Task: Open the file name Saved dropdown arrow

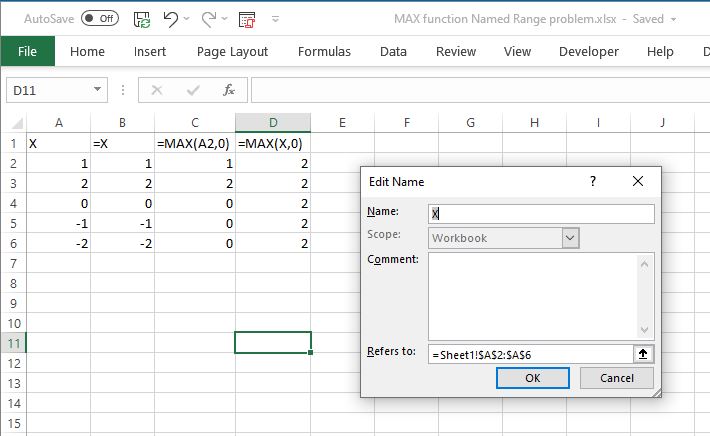Action: point(673,19)
